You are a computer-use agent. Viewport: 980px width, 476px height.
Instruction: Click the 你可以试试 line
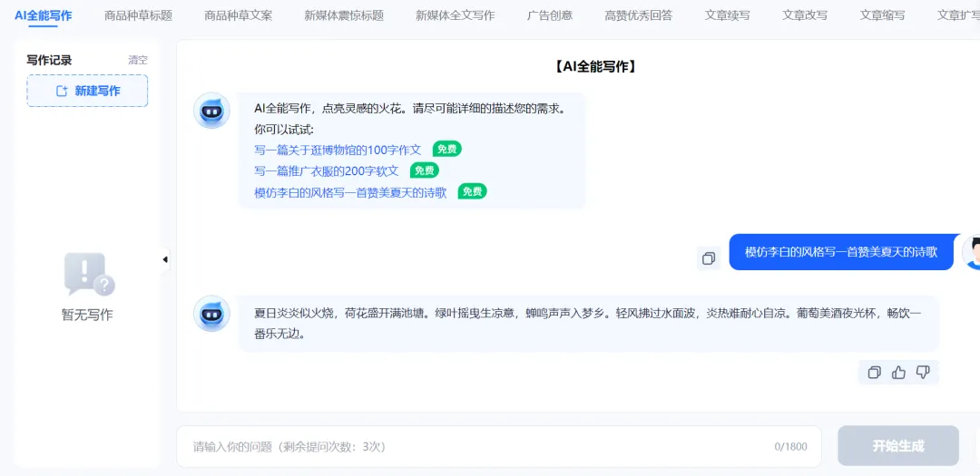tap(284, 130)
